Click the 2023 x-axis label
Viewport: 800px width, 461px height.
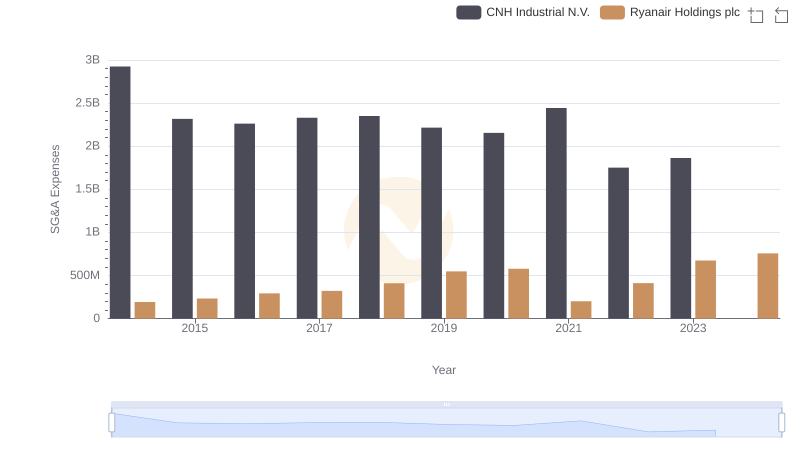tap(693, 328)
